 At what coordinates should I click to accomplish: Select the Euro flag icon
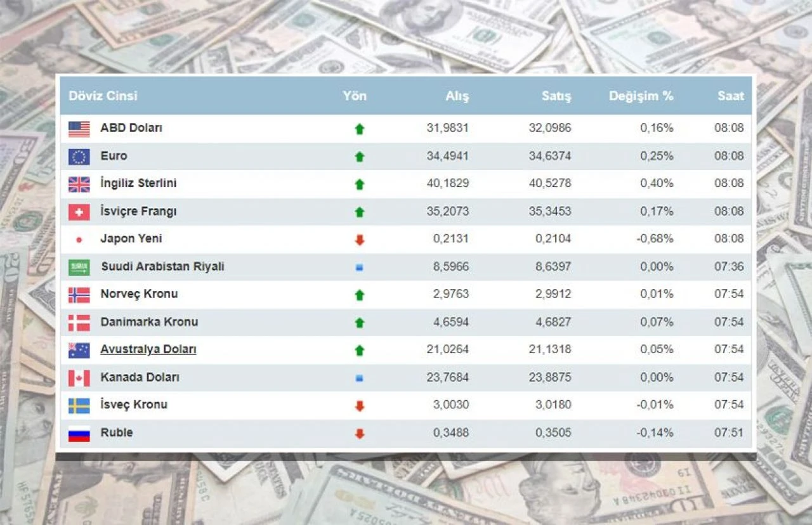pyautogui.click(x=78, y=155)
